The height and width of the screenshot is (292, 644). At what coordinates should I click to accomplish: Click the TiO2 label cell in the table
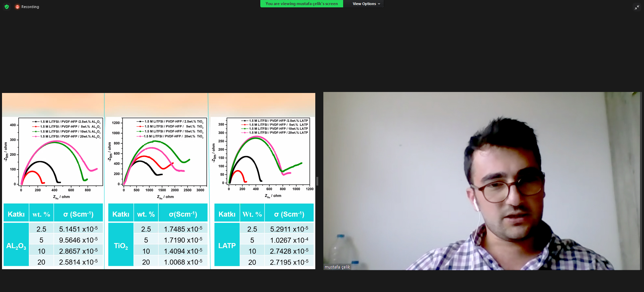pyautogui.click(x=121, y=246)
